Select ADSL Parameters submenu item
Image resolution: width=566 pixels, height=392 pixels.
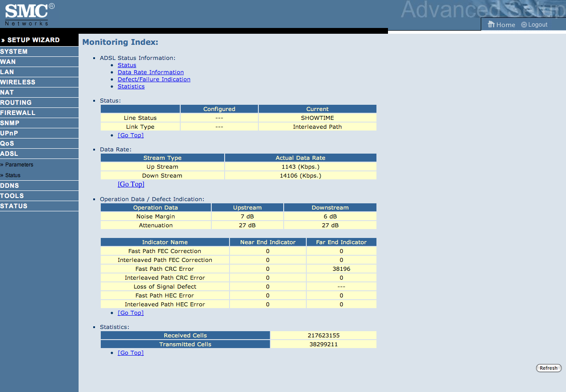click(19, 165)
